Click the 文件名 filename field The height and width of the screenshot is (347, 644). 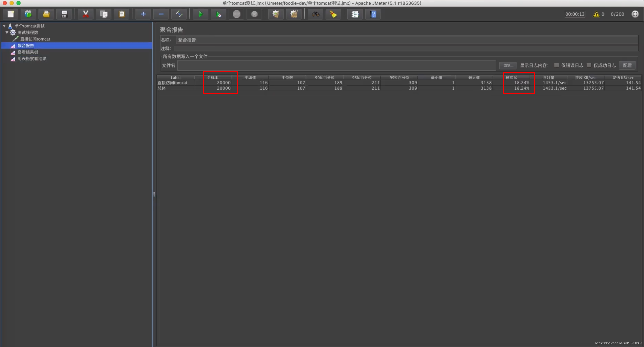point(337,65)
